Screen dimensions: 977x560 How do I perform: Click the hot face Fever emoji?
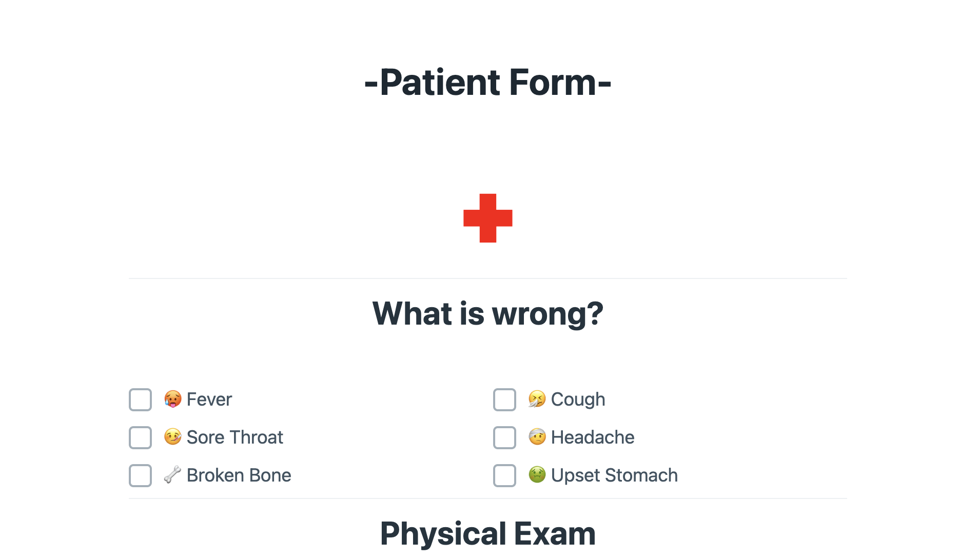[x=173, y=399]
